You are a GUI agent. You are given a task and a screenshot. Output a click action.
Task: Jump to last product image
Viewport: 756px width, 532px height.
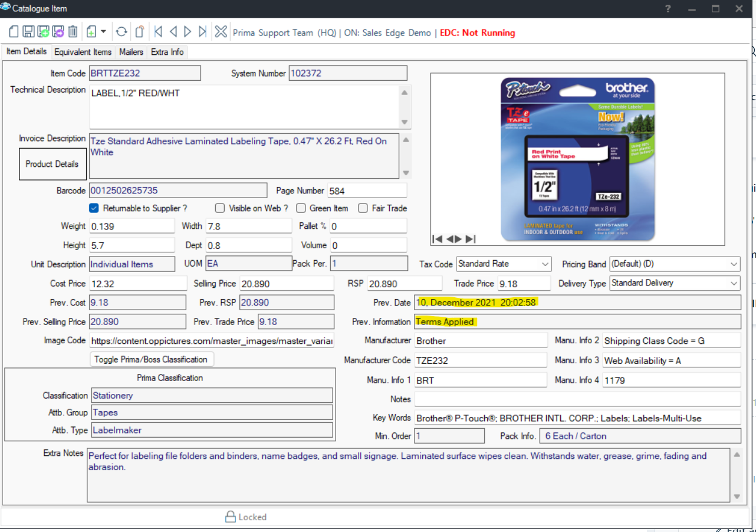point(471,239)
